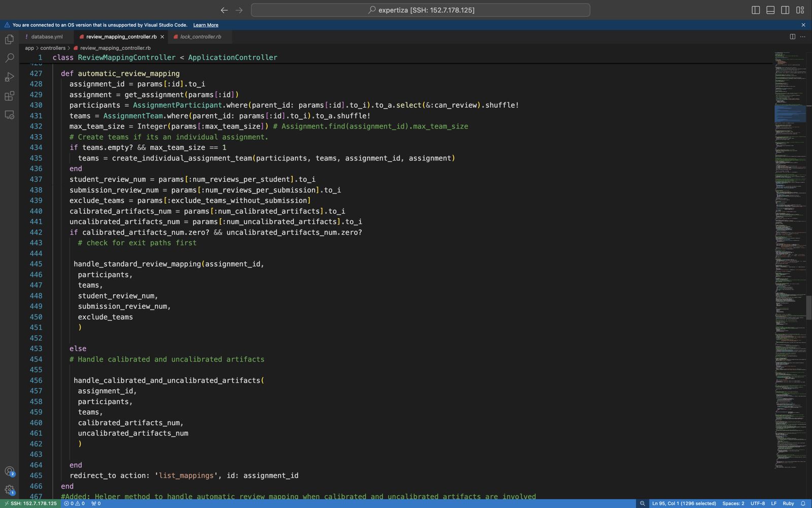Open Run and Debug view
Image resolution: width=812 pixels, height=508 pixels.
click(x=9, y=77)
